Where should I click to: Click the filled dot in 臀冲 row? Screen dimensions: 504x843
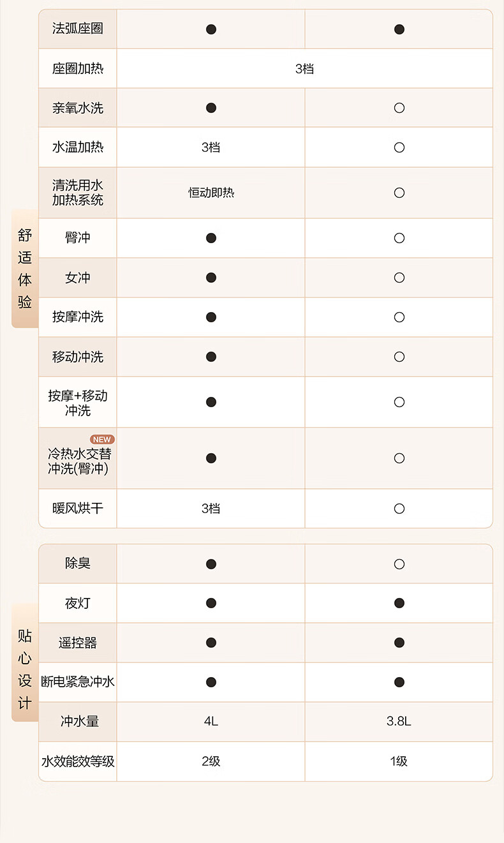pyautogui.click(x=211, y=238)
